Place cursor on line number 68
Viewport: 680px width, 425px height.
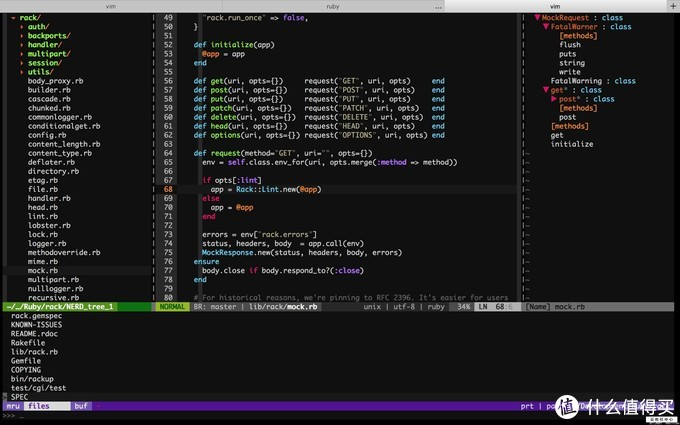coord(168,190)
